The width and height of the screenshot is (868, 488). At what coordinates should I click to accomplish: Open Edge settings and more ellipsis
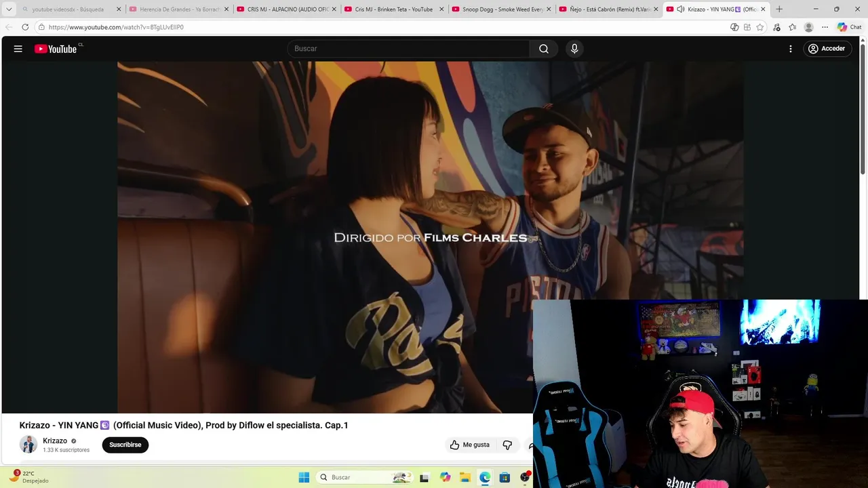(x=825, y=27)
